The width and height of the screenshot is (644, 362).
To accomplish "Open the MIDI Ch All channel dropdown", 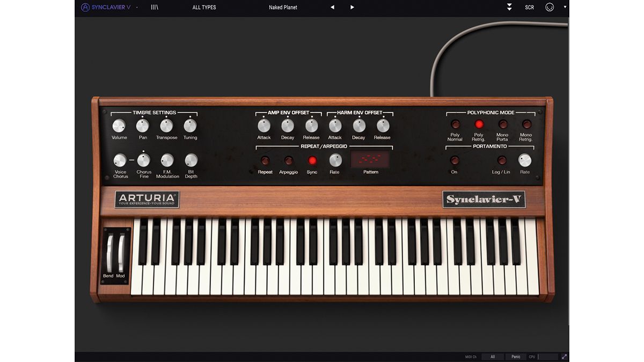I will coord(492,356).
